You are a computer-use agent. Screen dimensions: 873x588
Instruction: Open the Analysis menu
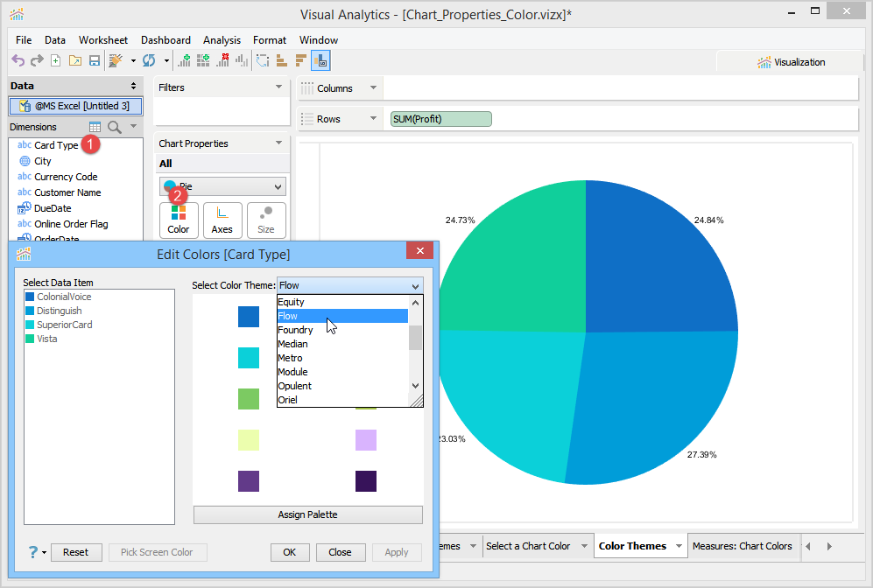[x=222, y=40]
